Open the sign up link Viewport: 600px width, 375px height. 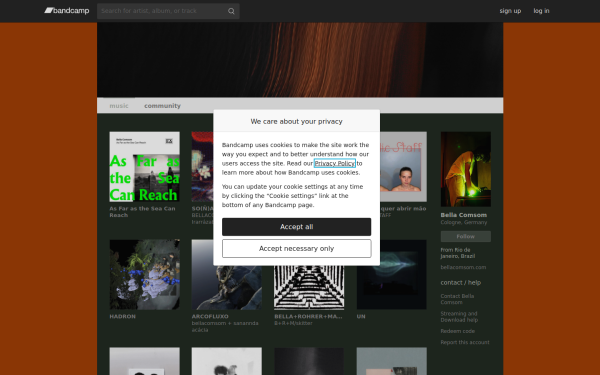click(x=510, y=11)
